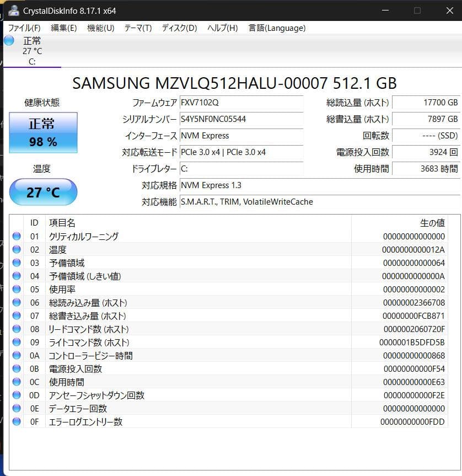Select the blue LED for 予備領域 row

pos(17,263)
